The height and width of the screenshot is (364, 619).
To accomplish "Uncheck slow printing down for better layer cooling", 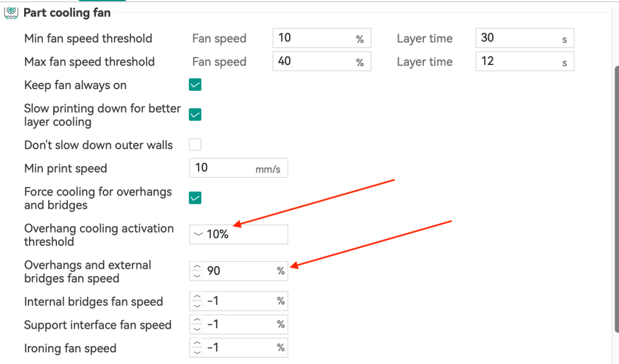I will click(x=195, y=115).
